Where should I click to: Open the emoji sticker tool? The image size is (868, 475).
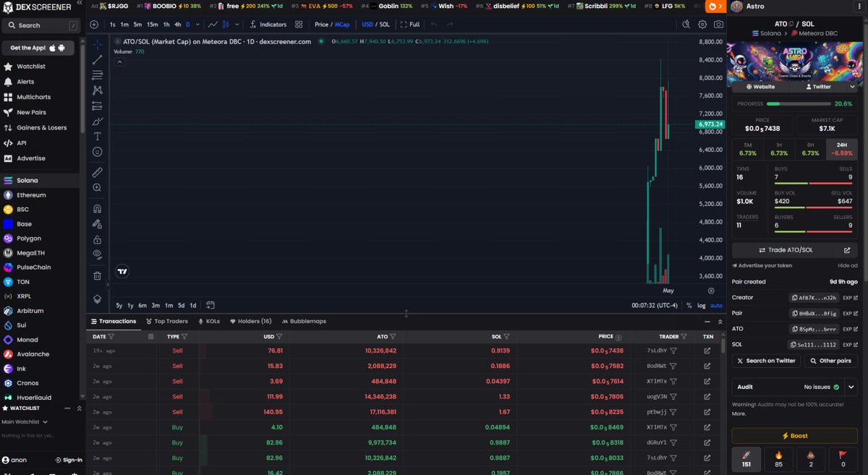coord(97,152)
